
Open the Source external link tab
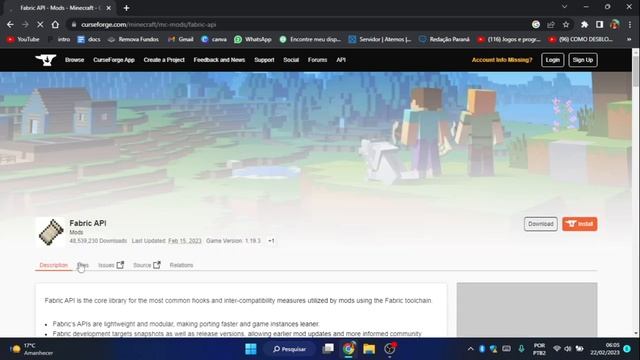pyautogui.click(x=147, y=265)
